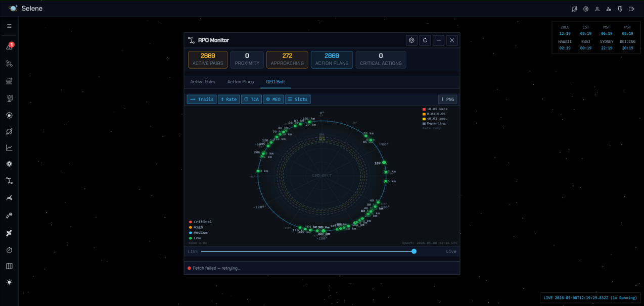644x306 pixels.
Task: Toggle the Trails display option
Action: tap(202, 99)
